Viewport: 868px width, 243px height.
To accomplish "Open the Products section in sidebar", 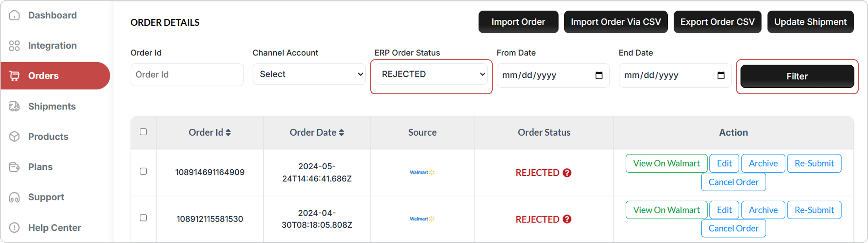I will pos(48,137).
